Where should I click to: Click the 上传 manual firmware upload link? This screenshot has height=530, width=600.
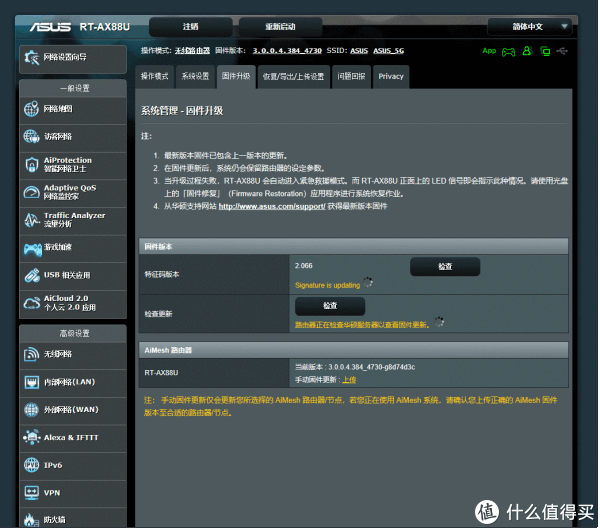pos(350,380)
